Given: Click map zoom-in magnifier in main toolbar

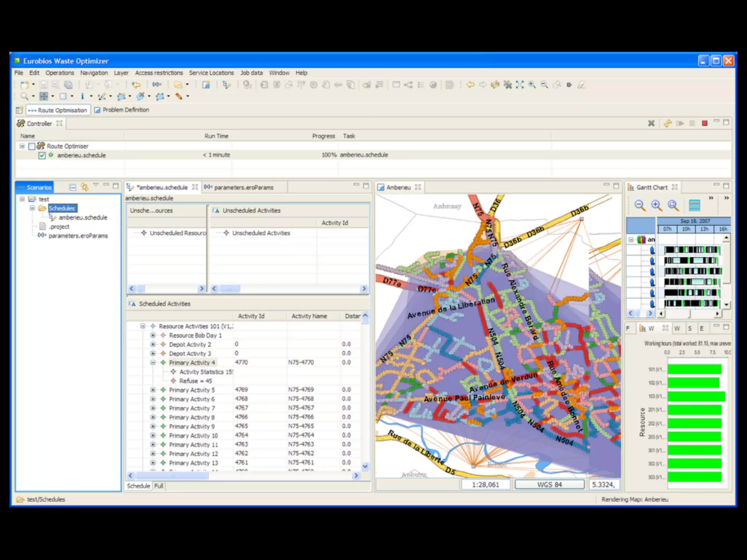Looking at the screenshot, I should tap(532, 85).
